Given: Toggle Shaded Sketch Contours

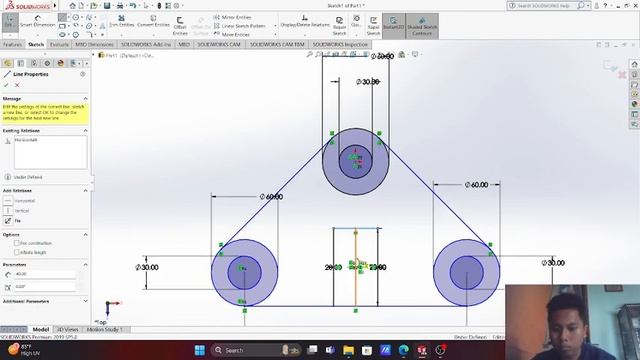Looking at the screenshot, I should coord(422,26).
